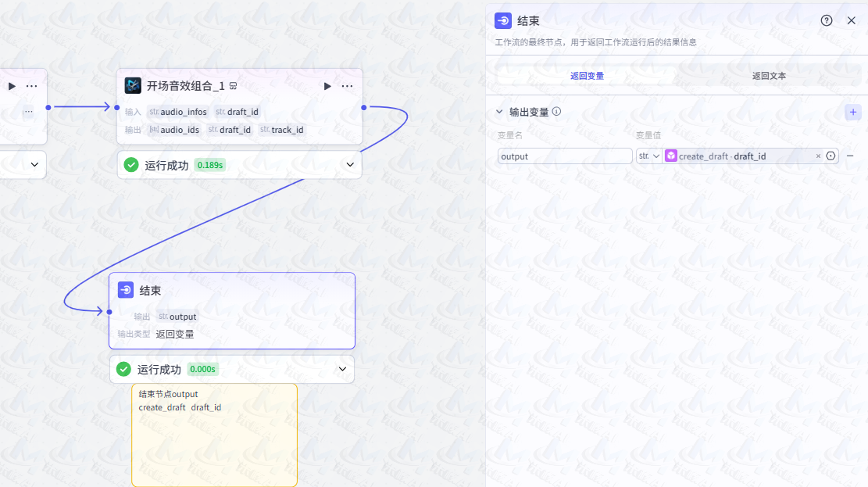Remove the output variable with the − button
The image size is (868, 487).
pyautogui.click(x=851, y=156)
